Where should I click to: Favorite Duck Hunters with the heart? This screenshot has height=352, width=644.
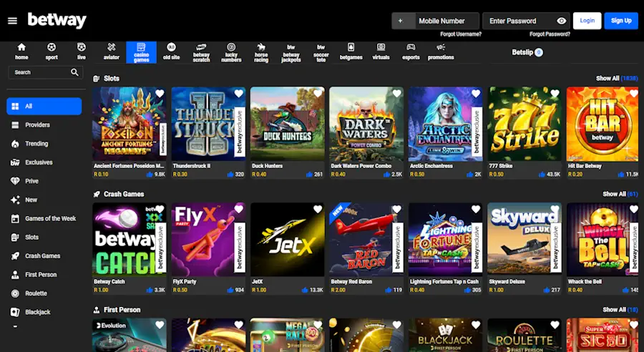[x=318, y=94]
